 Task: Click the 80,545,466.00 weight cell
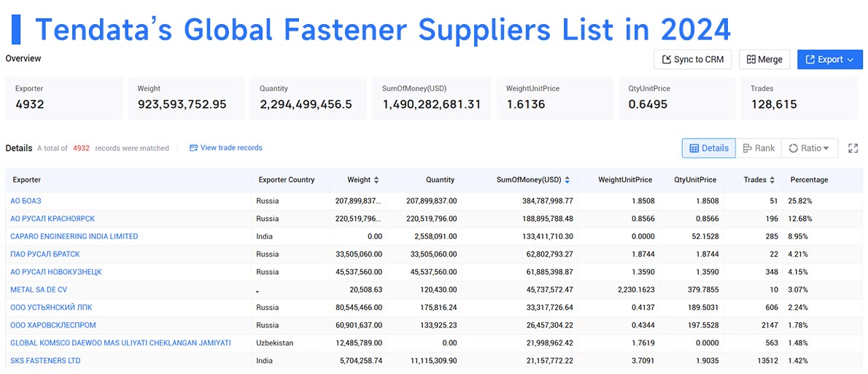coord(359,307)
